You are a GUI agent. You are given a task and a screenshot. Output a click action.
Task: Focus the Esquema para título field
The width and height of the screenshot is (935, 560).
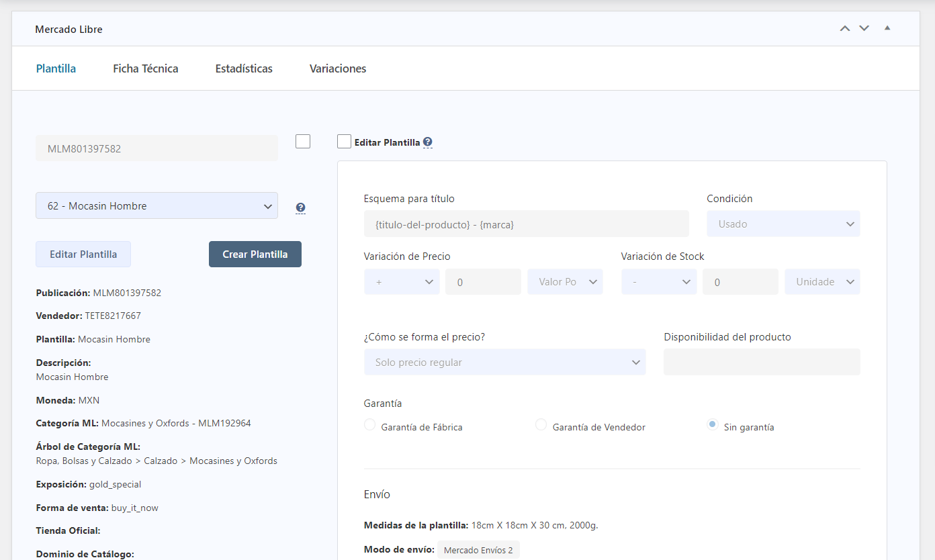pos(526,224)
